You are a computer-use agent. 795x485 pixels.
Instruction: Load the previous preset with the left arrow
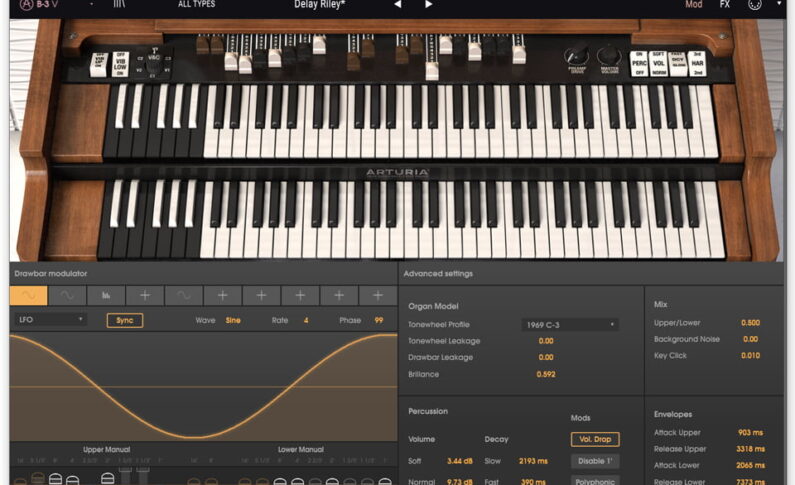pos(398,4)
